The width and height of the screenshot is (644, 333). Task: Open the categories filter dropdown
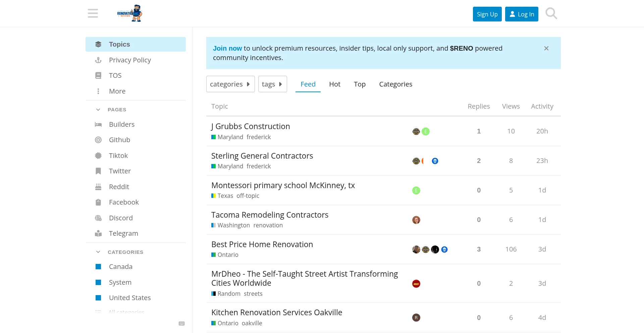pos(230,84)
